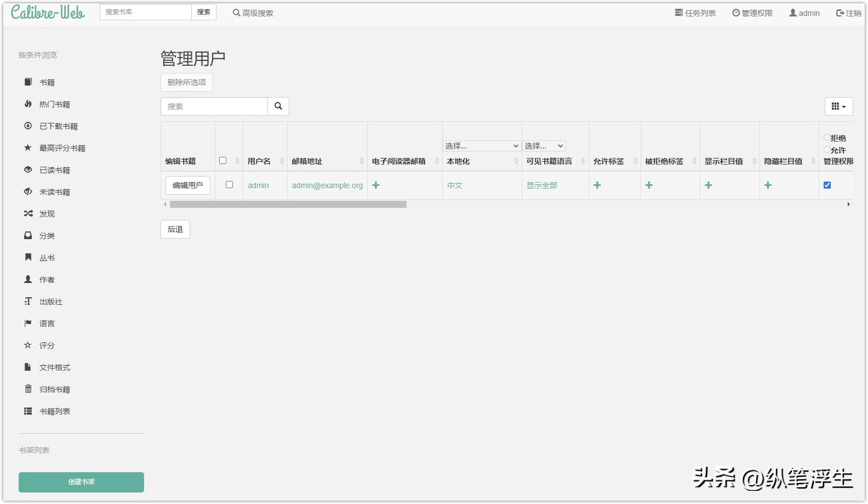Click the scrollbar right arrow
The width and height of the screenshot is (868, 504).
coord(849,204)
